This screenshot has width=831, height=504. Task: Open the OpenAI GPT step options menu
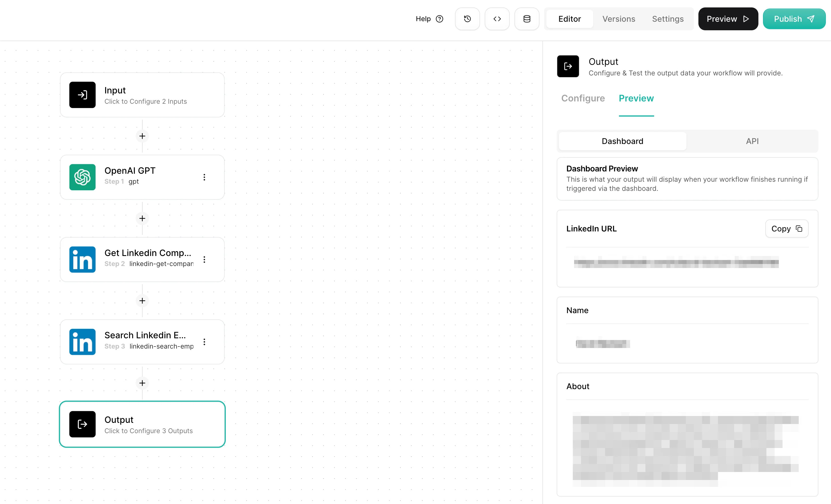[204, 177]
